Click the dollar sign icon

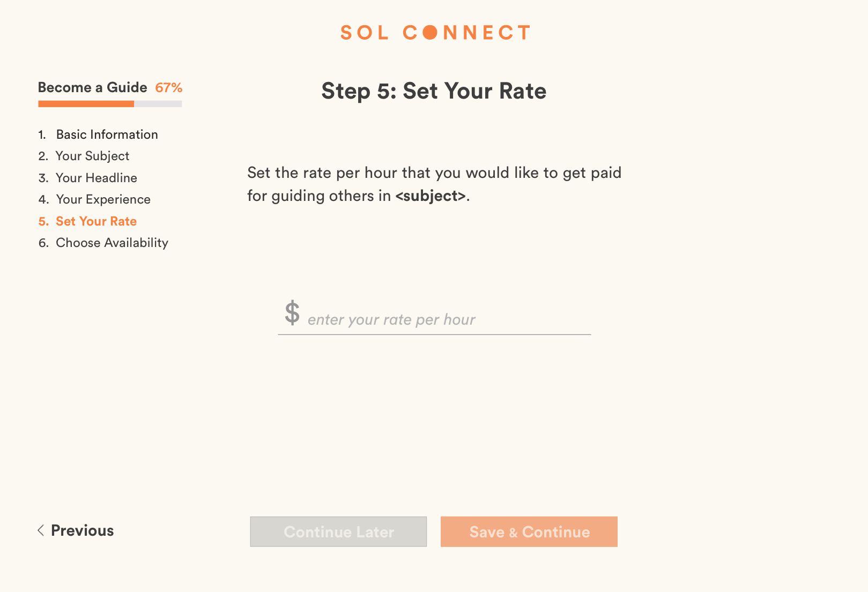coord(292,313)
